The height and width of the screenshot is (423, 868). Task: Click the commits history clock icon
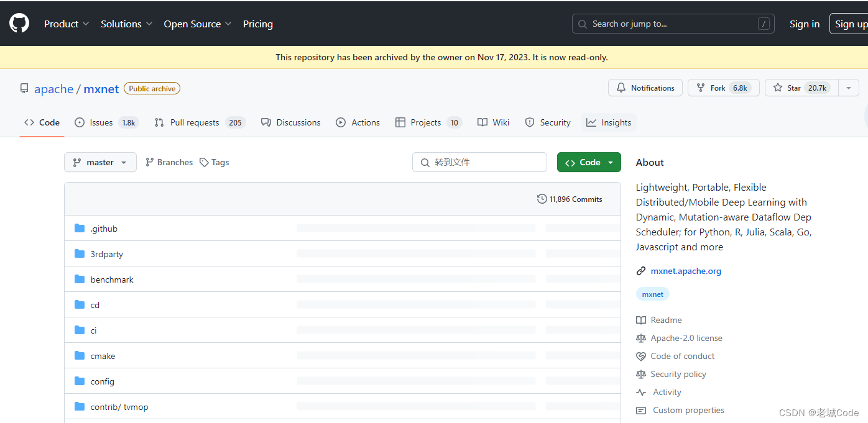pyautogui.click(x=542, y=199)
